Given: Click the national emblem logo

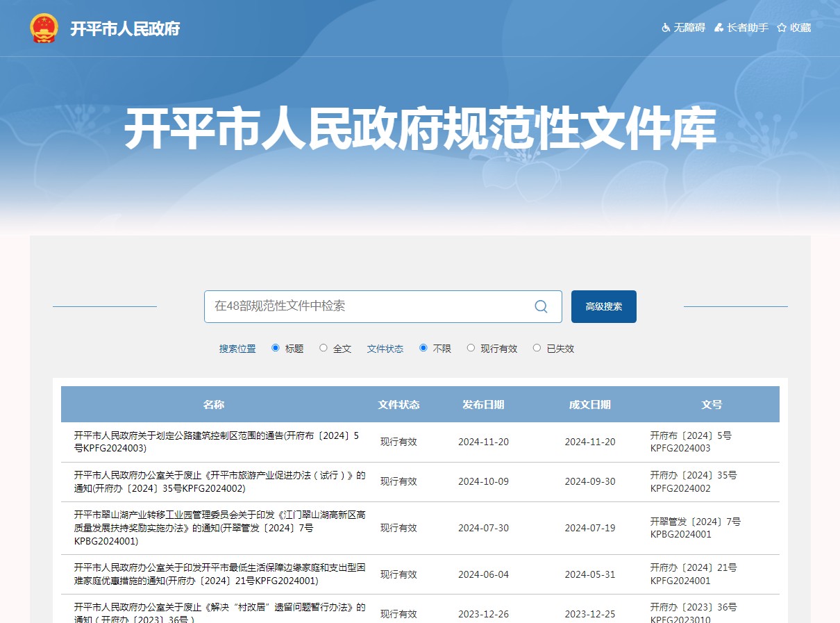Looking at the screenshot, I should coord(44,28).
